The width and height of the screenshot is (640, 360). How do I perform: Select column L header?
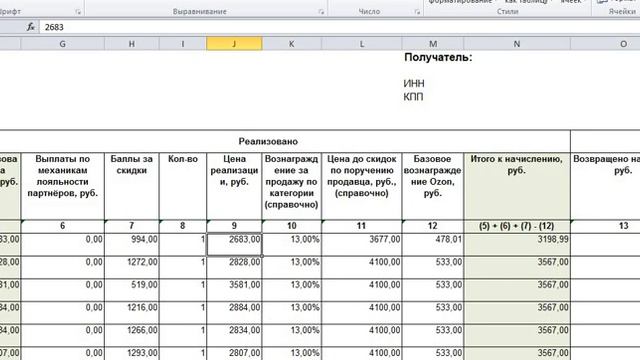tap(362, 44)
